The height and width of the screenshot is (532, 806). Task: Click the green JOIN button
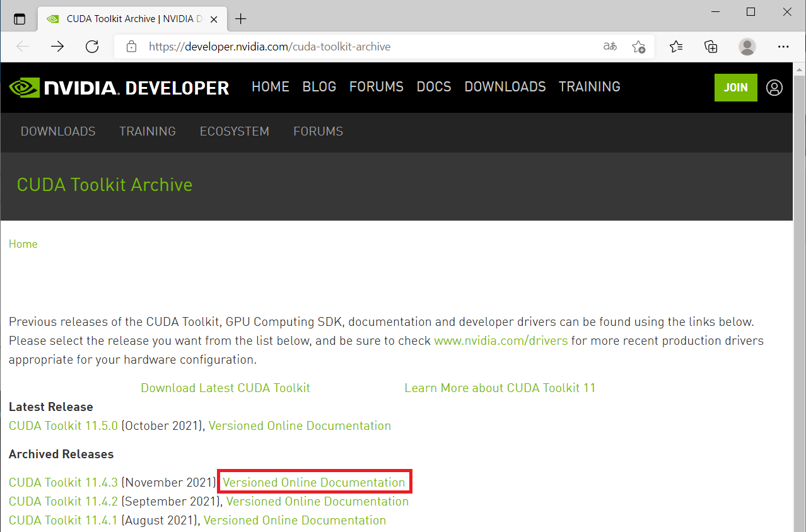tap(735, 88)
